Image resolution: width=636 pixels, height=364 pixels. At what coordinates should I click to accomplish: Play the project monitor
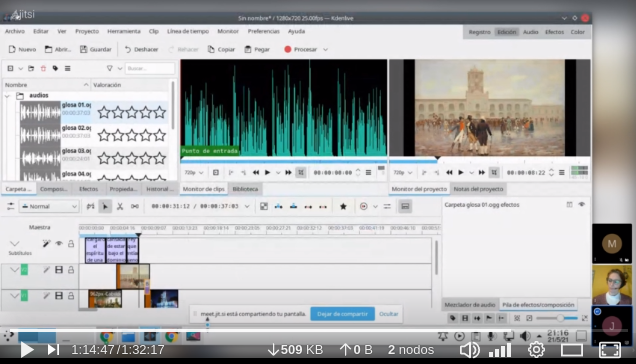[461, 172]
